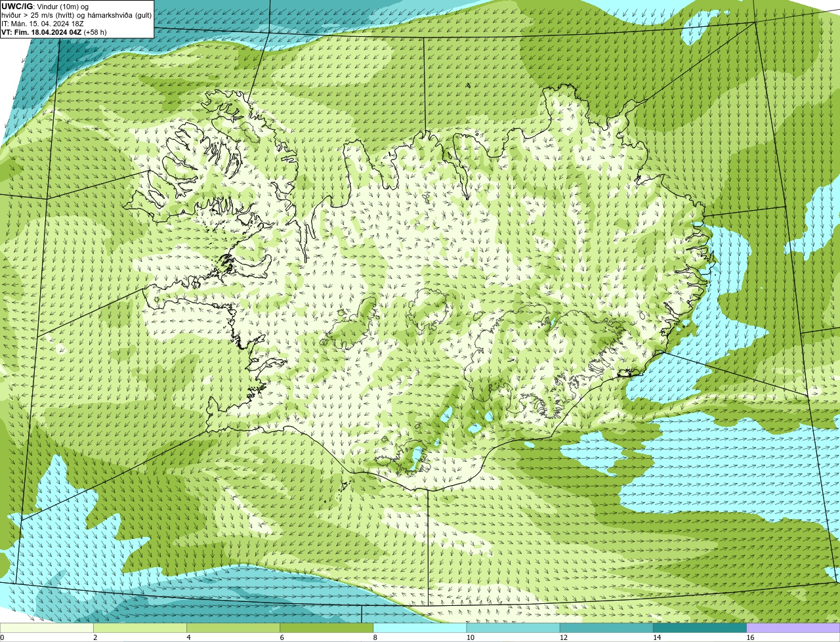This screenshot has width=840, height=642.
Task: Click the purple above-16 m/s legend swatch
Action: (x=793, y=628)
